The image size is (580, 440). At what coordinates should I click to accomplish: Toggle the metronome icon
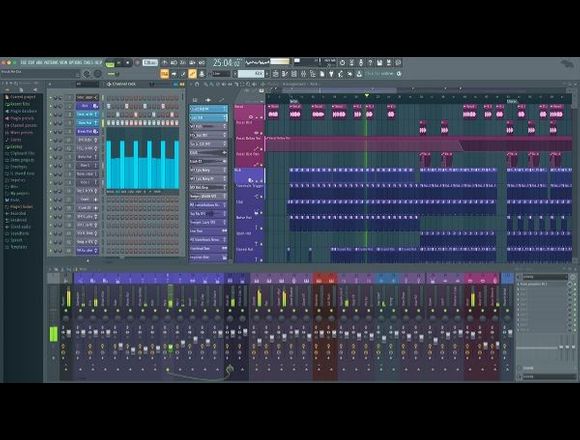[165, 62]
